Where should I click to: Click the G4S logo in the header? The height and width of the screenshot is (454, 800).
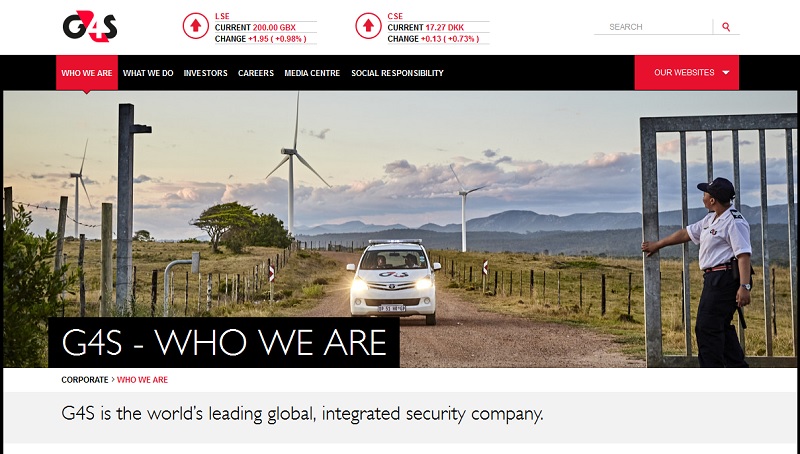pyautogui.click(x=90, y=27)
